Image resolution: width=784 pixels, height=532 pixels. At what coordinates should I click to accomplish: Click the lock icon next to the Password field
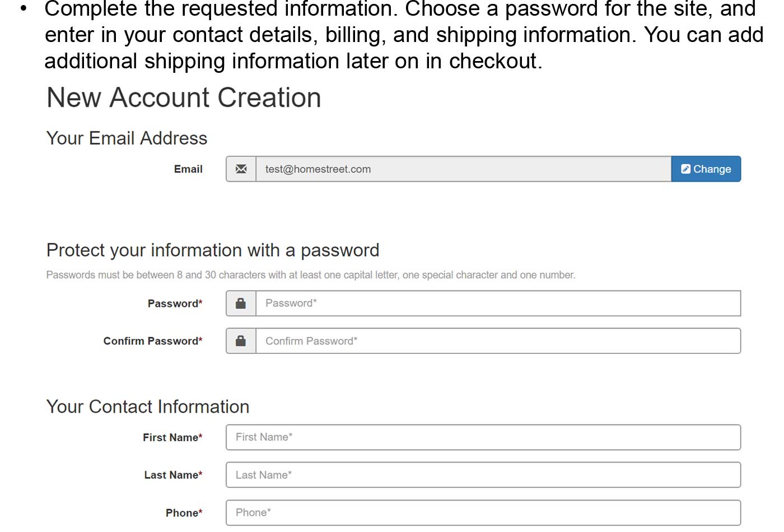tap(241, 304)
